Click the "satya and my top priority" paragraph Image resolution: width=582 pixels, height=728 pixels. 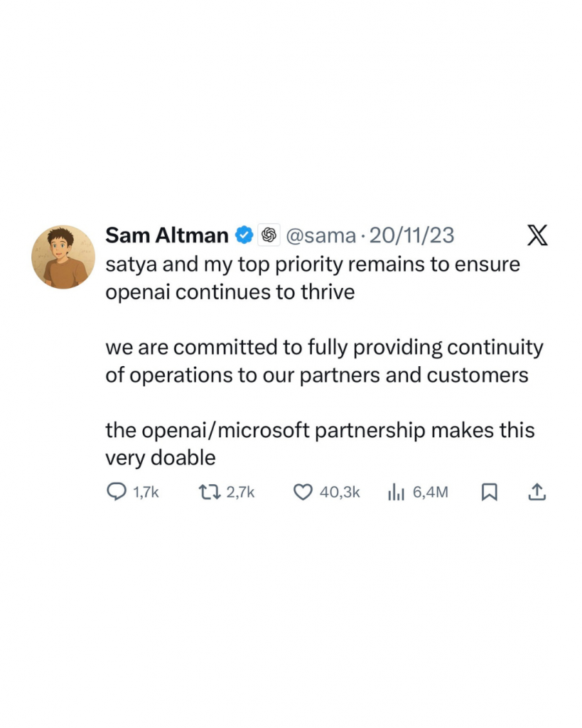pyautogui.click(x=313, y=278)
